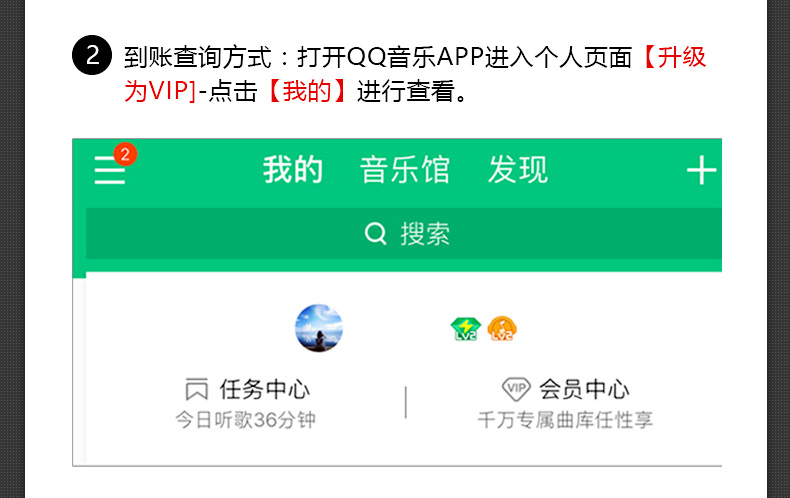Click 今日听歌36分钟 listening time text
790x498 pixels.
(x=245, y=419)
